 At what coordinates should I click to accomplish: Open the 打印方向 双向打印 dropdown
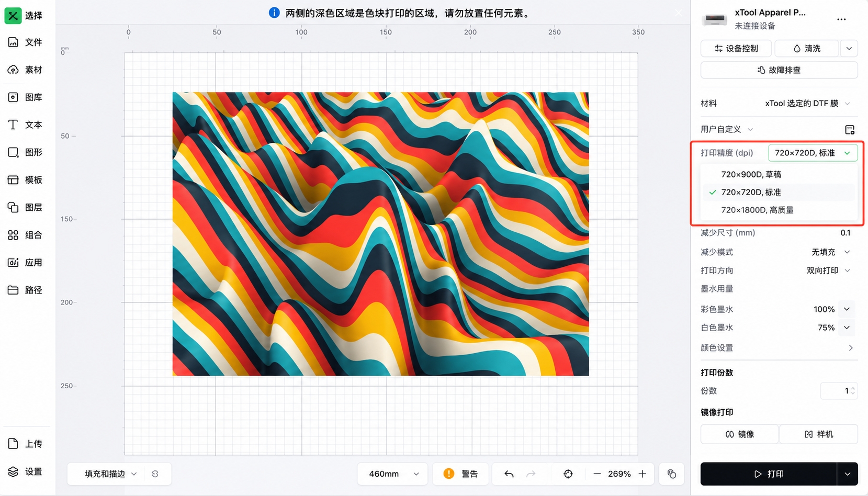pos(828,270)
